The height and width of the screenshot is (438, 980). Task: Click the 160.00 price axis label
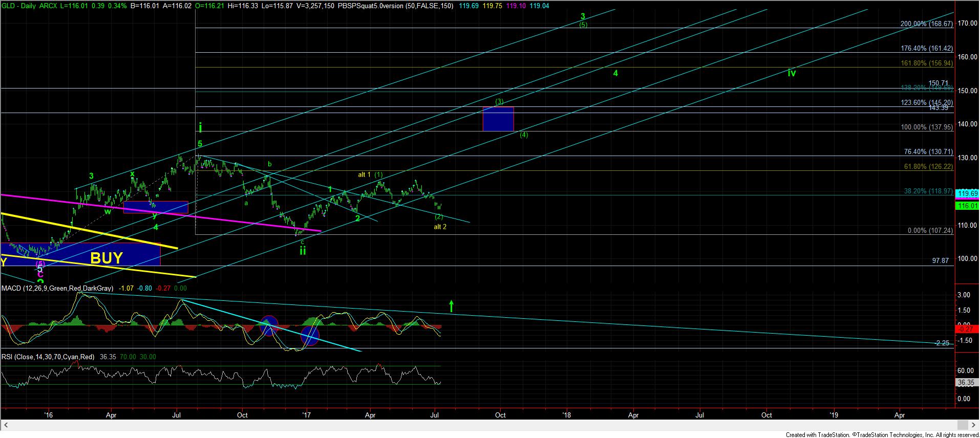coord(967,57)
